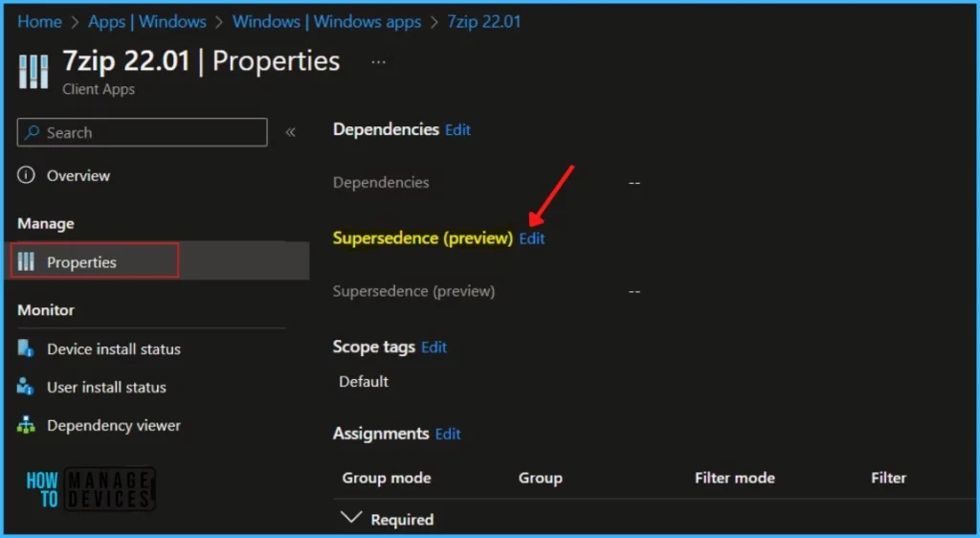Image resolution: width=980 pixels, height=538 pixels.
Task: Click the 7zip 22.01 breadcrumb
Action: pyautogui.click(x=483, y=22)
